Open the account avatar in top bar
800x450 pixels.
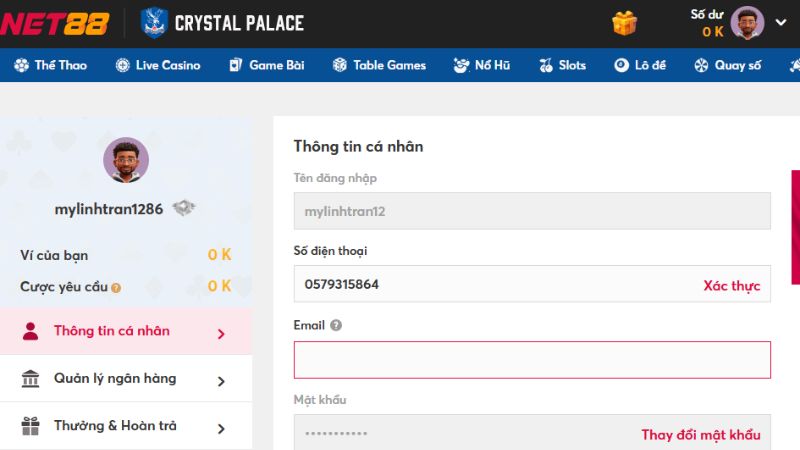coord(747,22)
